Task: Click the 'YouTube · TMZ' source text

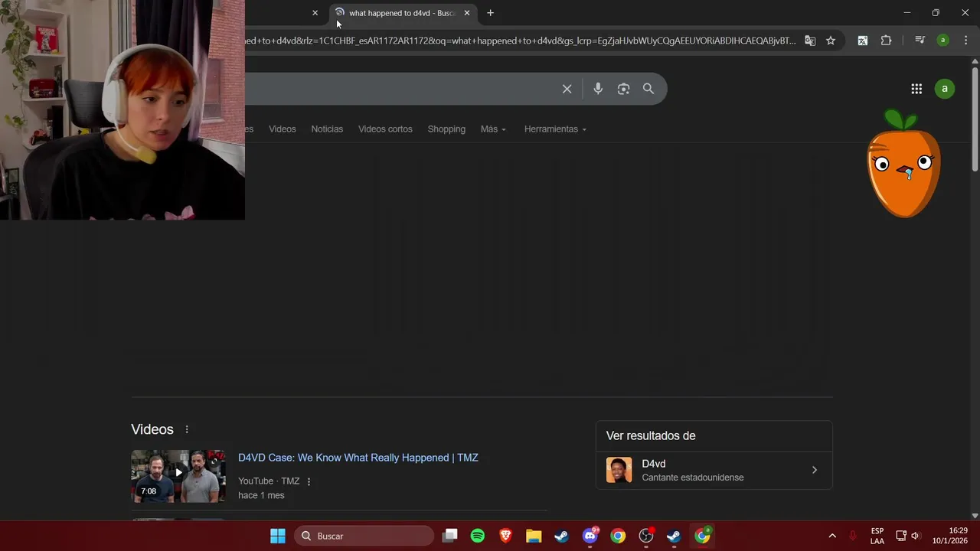Action: click(x=269, y=481)
